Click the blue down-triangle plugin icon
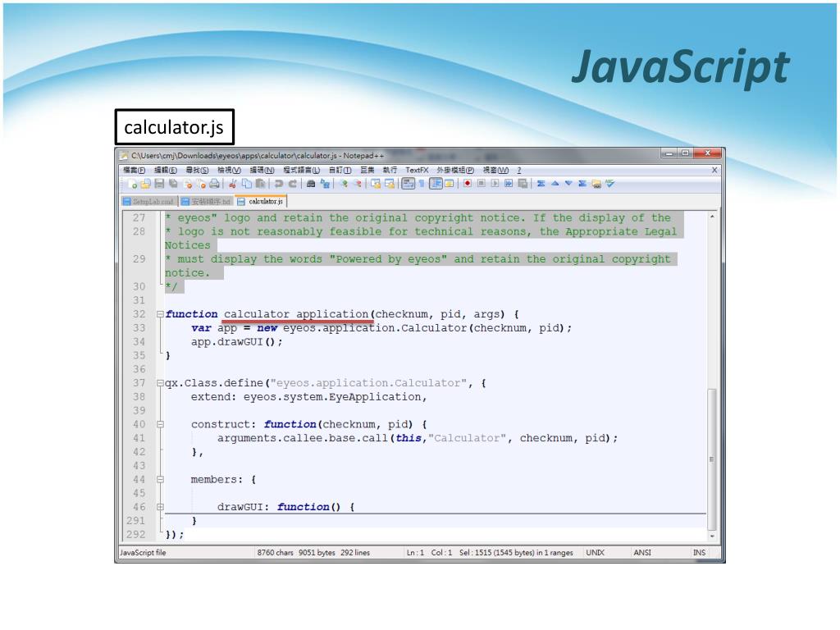This screenshot has height=630, width=840. (569, 184)
